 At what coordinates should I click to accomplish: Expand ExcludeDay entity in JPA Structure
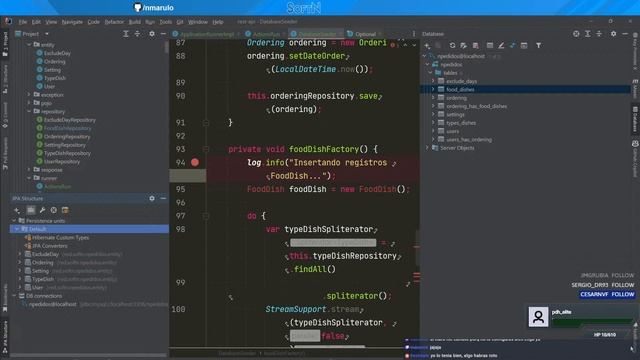click(x=20, y=254)
